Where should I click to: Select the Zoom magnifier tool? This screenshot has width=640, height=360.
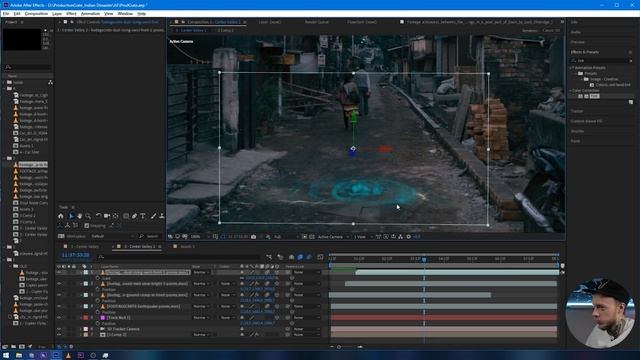coord(88,216)
